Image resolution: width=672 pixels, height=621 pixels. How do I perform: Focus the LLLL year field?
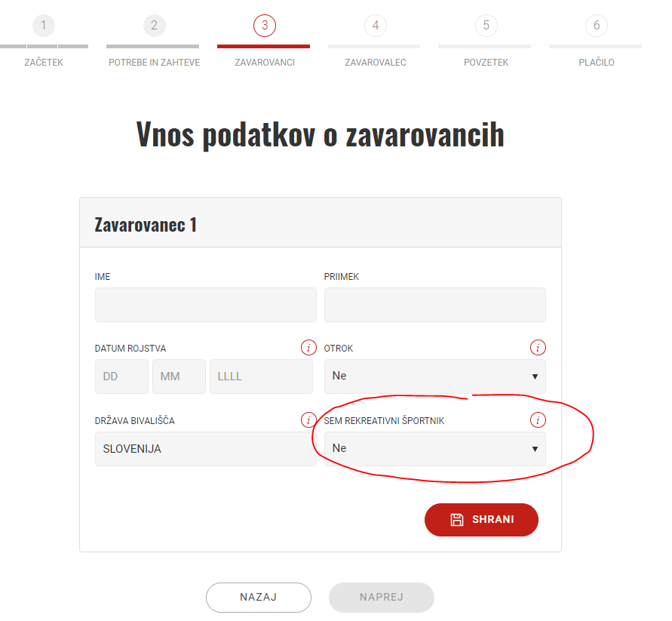point(262,376)
